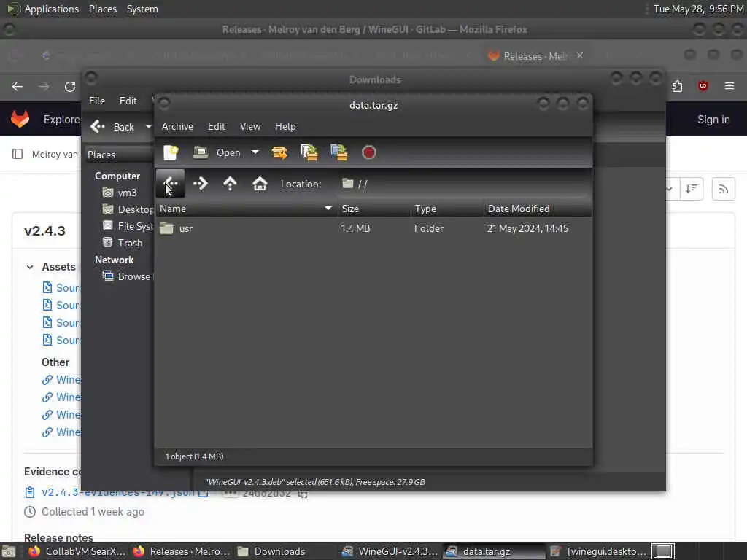
Task: Select Desktop in Places sidebar
Action: click(x=128, y=209)
